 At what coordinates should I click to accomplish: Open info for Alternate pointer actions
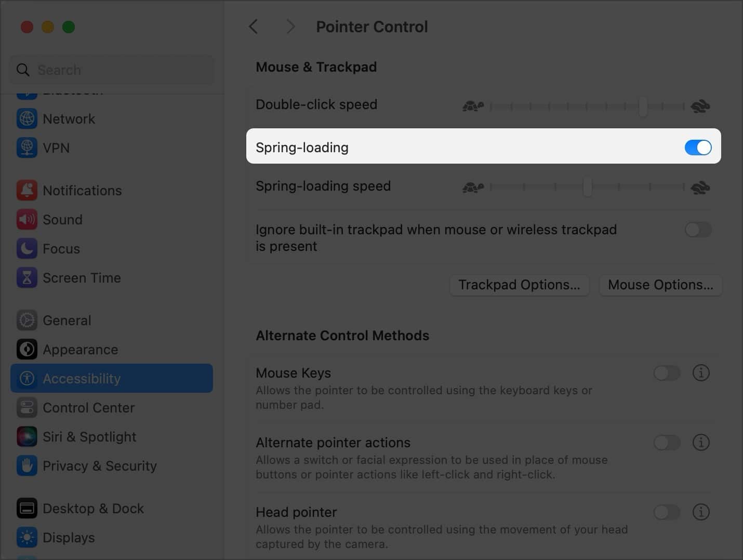point(701,443)
